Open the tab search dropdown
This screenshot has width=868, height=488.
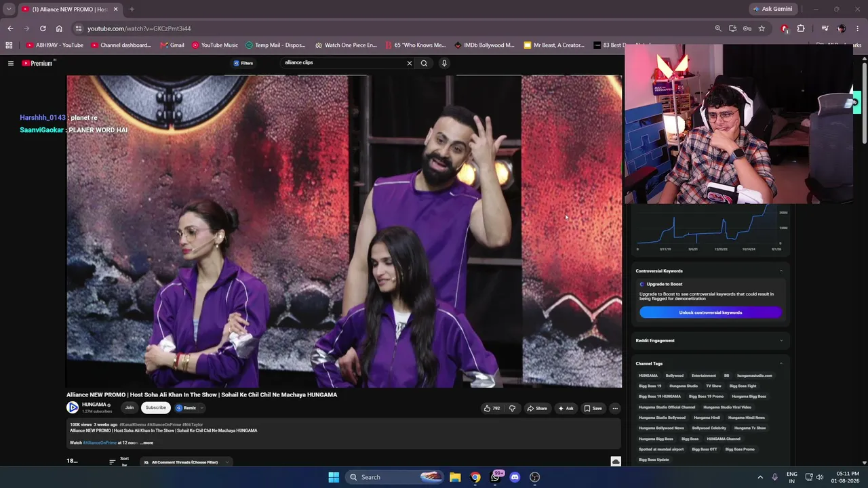(9, 9)
